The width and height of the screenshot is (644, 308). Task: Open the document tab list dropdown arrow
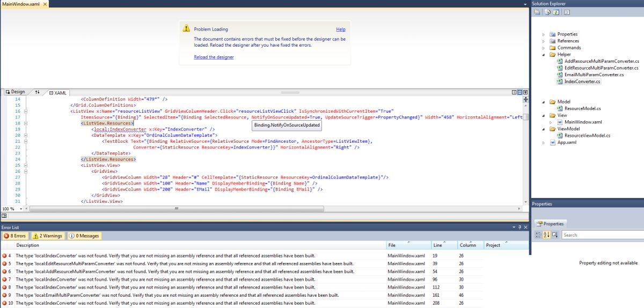[x=525, y=4]
